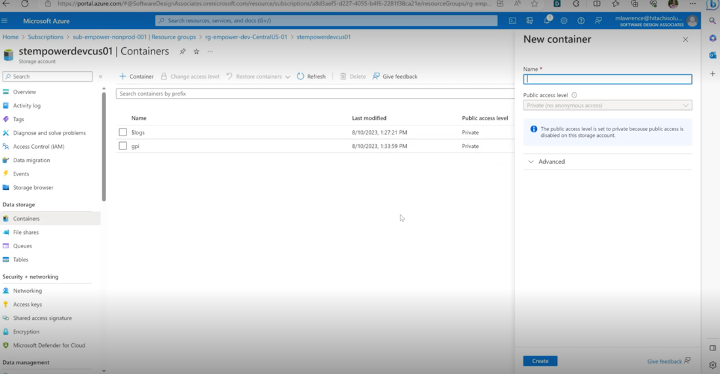
Task: Reload the page in the browser
Action: pyautogui.click(x=25, y=4)
